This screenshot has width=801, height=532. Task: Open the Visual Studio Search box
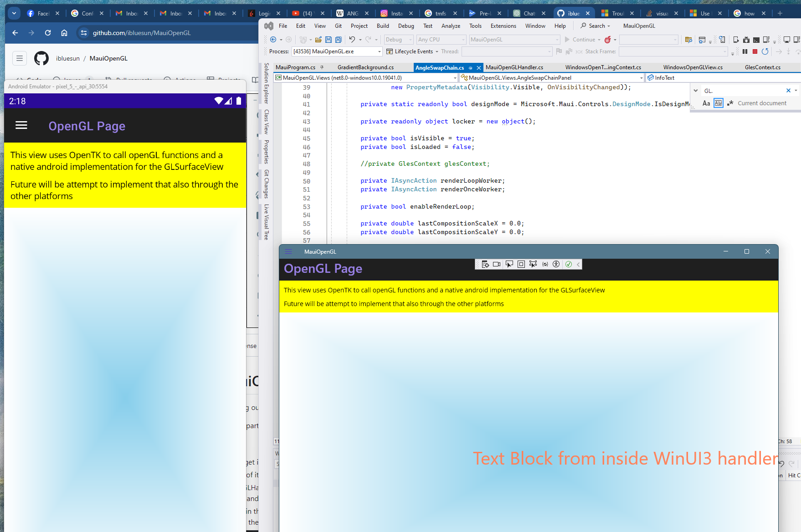(595, 26)
